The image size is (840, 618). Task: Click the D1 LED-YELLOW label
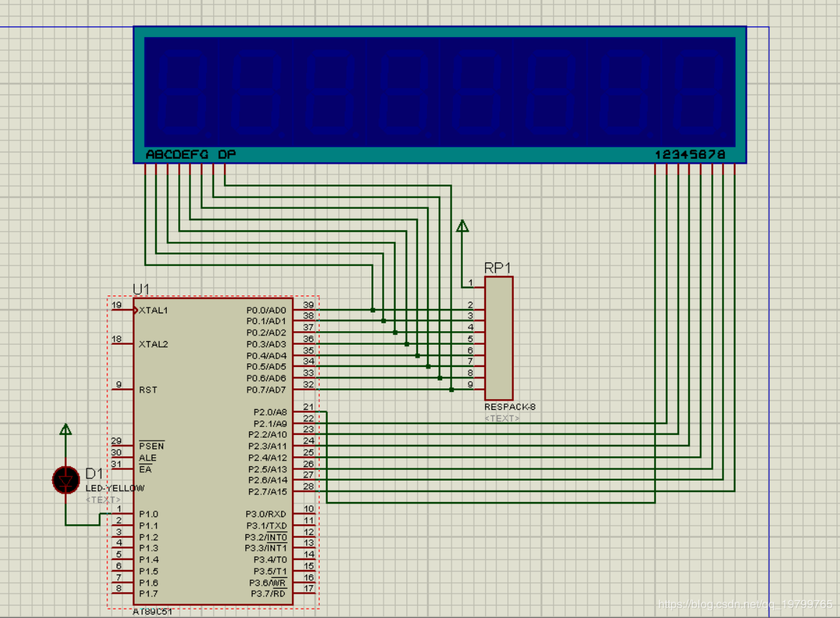(x=114, y=488)
